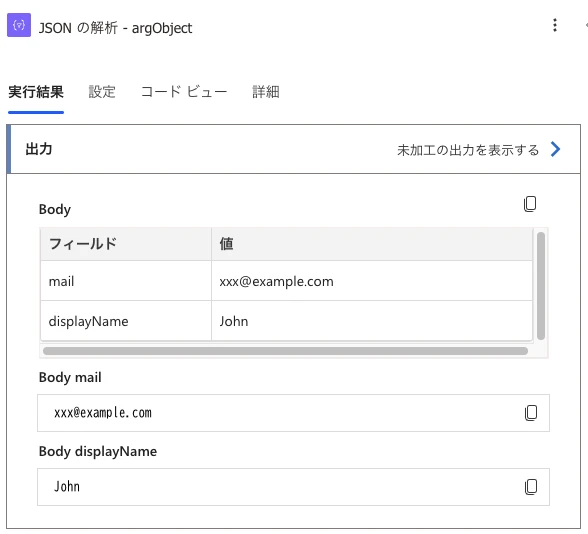Copy the Body output to clipboard
The height and width of the screenshot is (534, 588).
pyautogui.click(x=530, y=204)
